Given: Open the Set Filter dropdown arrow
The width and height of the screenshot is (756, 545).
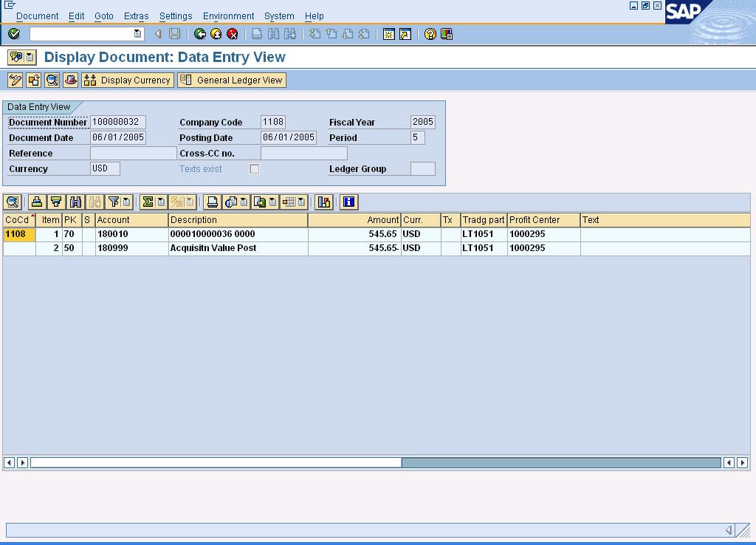Looking at the screenshot, I should (126, 202).
